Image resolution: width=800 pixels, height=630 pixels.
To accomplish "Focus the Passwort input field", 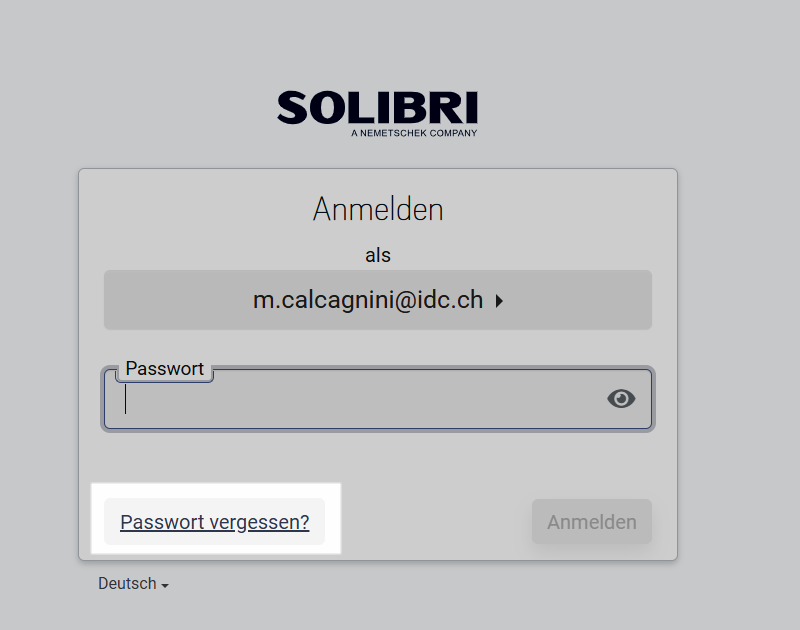I will click(x=378, y=399).
